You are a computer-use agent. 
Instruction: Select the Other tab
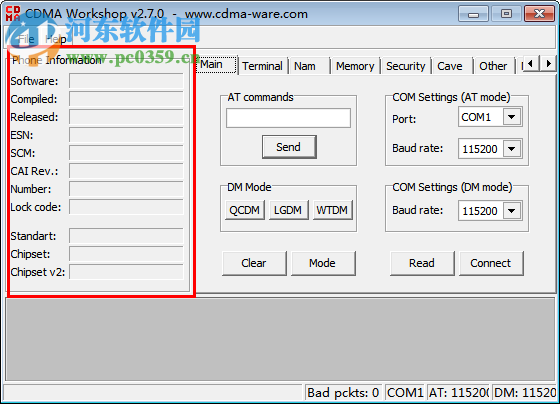point(494,66)
